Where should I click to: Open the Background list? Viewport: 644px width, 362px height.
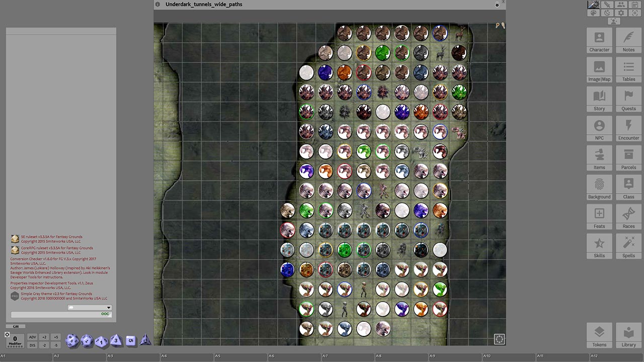tap(599, 188)
